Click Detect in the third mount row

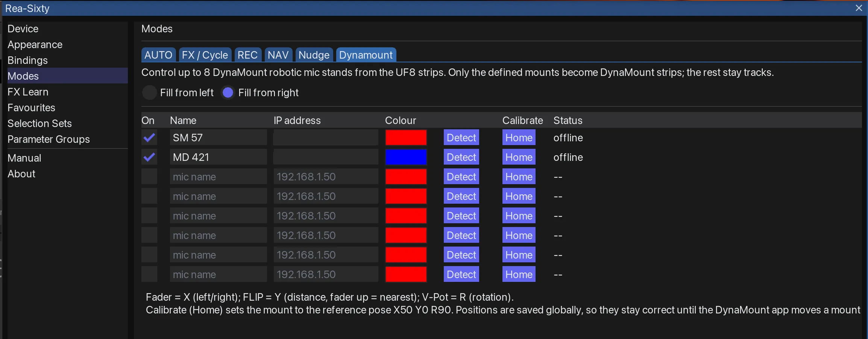[x=461, y=177]
